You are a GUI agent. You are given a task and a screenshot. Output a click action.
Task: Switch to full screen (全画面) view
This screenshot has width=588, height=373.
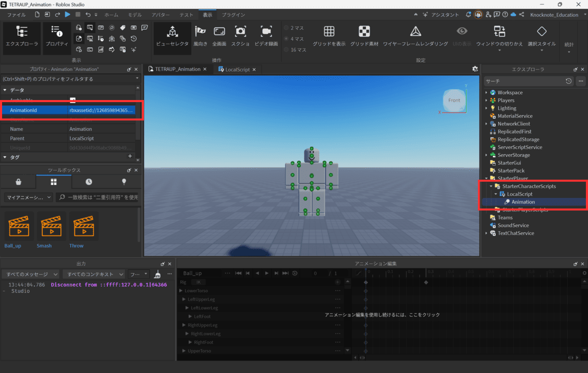coord(219,36)
